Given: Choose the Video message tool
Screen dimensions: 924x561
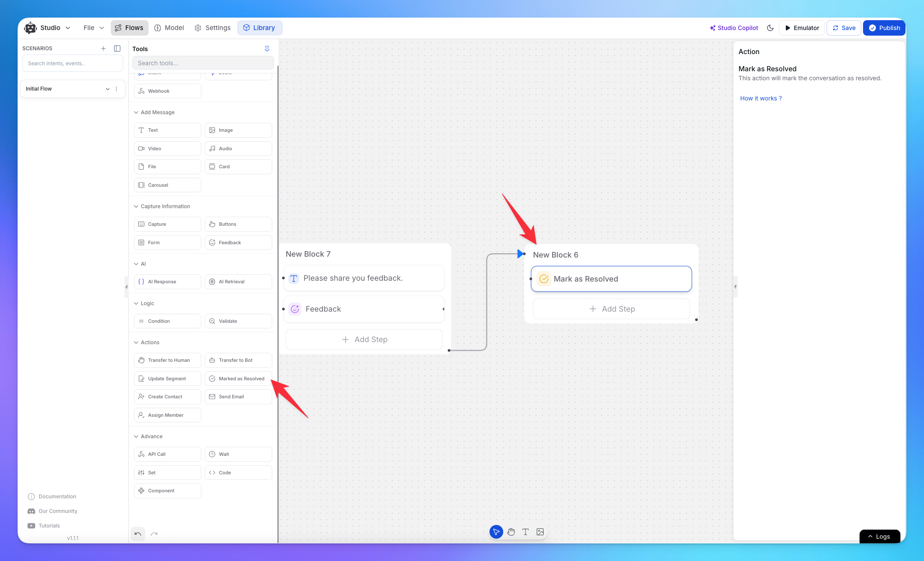Looking at the screenshot, I should coord(167,149).
